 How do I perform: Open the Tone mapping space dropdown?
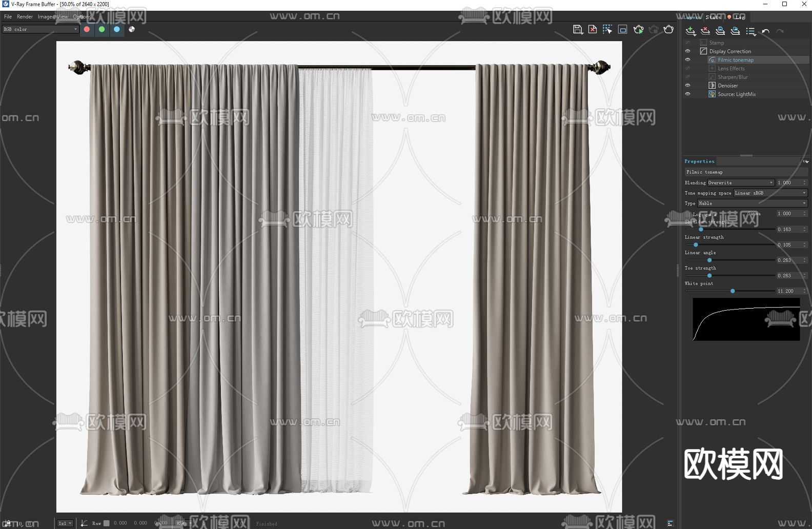770,193
